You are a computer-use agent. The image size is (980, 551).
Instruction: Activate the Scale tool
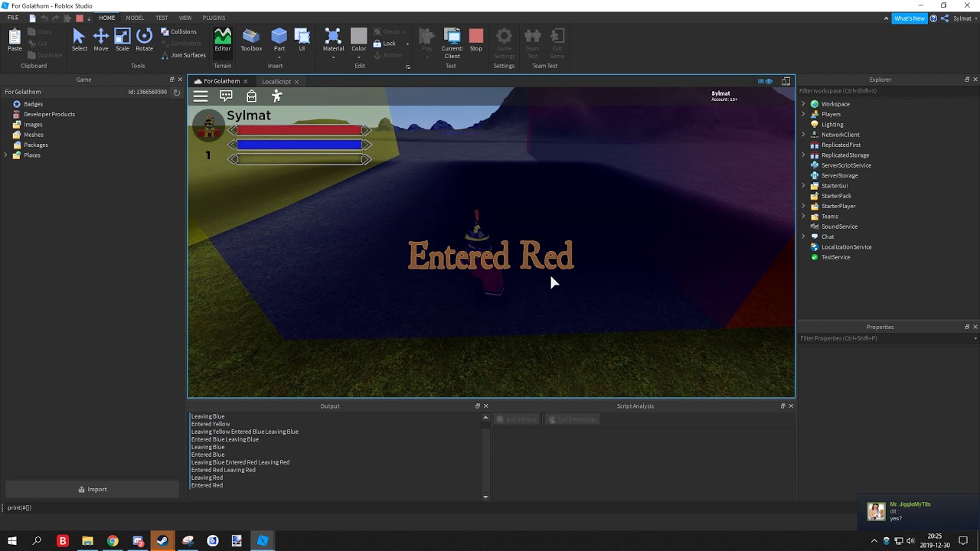(x=122, y=40)
